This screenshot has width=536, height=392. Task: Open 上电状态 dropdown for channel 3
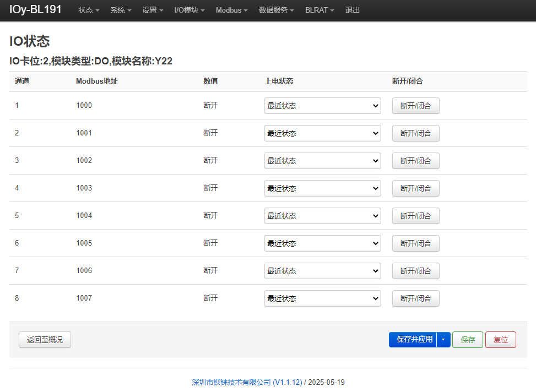tap(323, 161)
